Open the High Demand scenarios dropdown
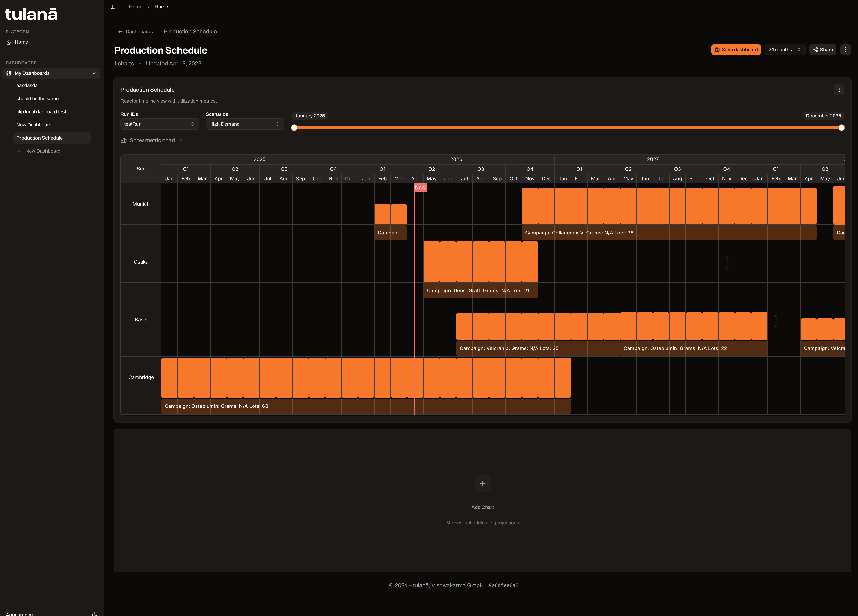Image resolution: width=858 pixels, height=616 pixels. coord(244,124)
